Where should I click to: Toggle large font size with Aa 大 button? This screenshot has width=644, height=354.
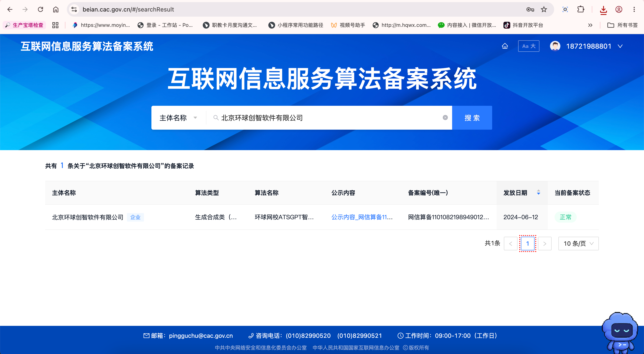tap(529, 46)
